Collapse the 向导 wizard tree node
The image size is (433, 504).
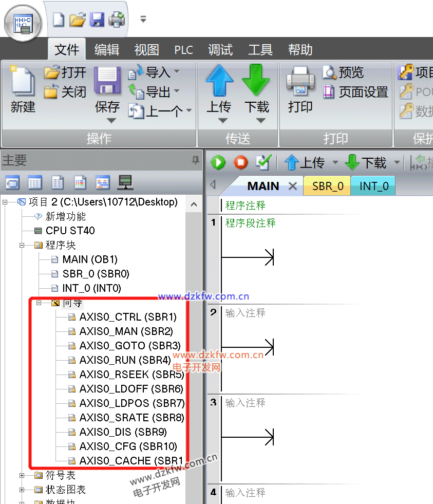point(39,303)
